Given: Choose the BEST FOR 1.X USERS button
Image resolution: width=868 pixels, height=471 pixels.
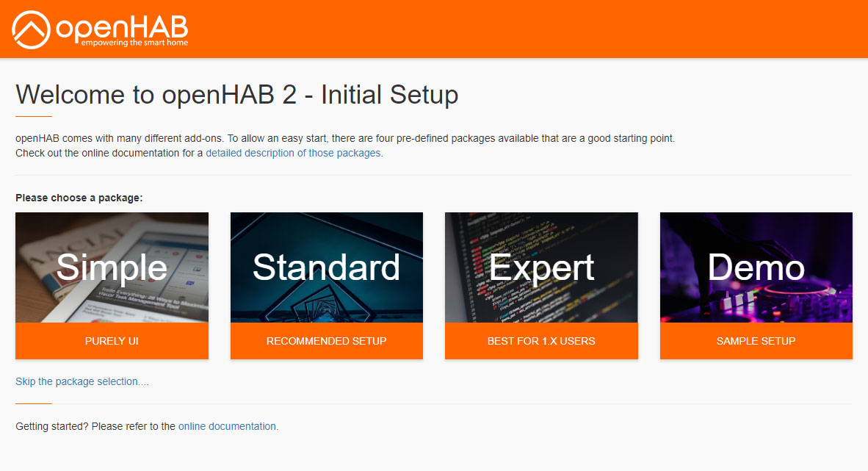Looking at the screenshot, I should pos(541,341).
